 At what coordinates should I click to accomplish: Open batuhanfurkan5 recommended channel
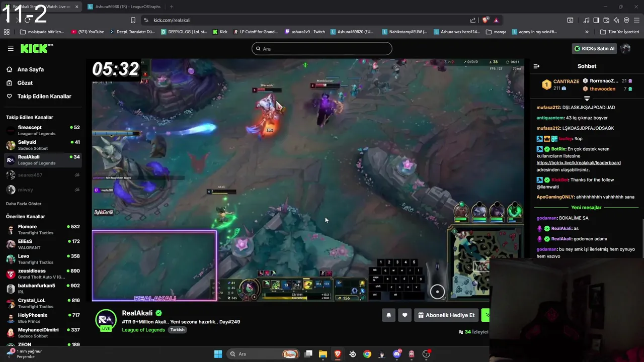click(x=43, y=289)
